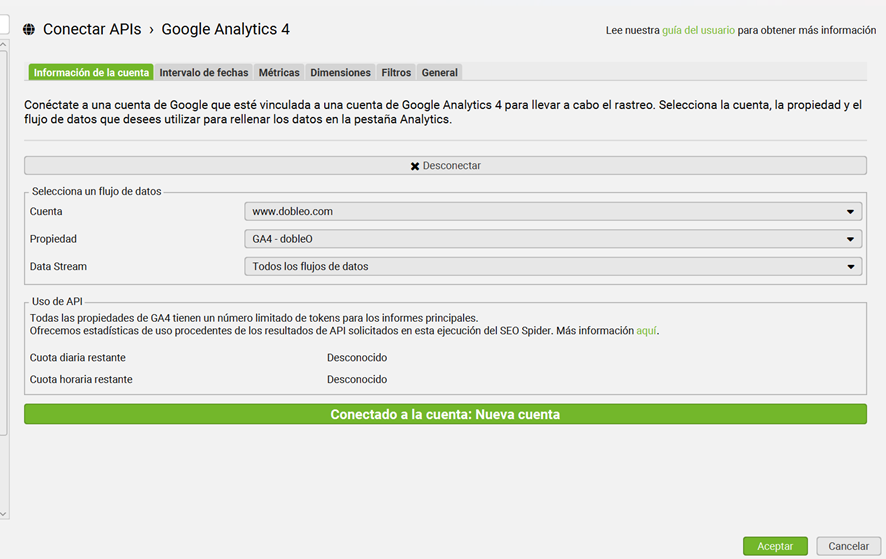Image resolution: width=886 pixels, height=559 pixels.
Task: Switch to the General tab
Action: tap(439, 73)
